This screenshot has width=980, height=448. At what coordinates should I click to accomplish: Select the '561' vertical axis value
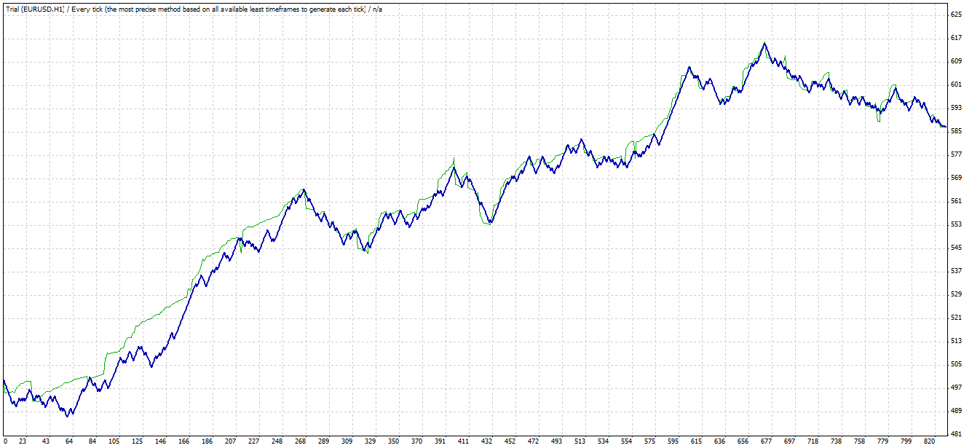point(956,201)
